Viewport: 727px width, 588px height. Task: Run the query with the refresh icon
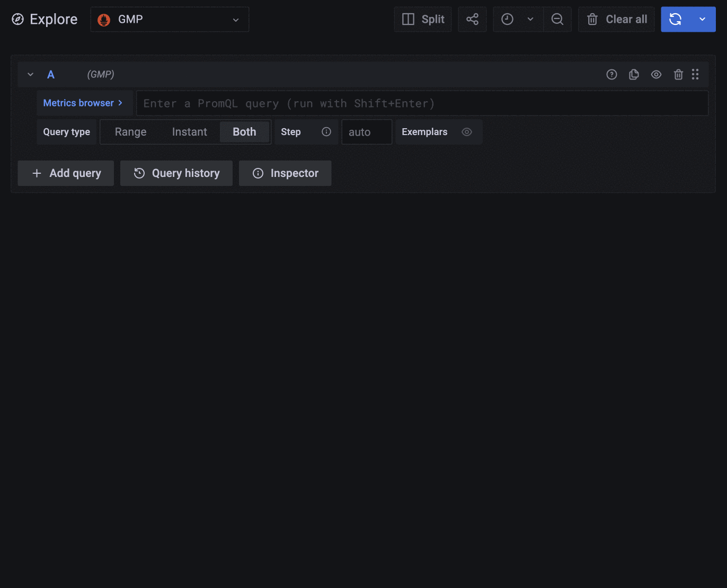675,19
